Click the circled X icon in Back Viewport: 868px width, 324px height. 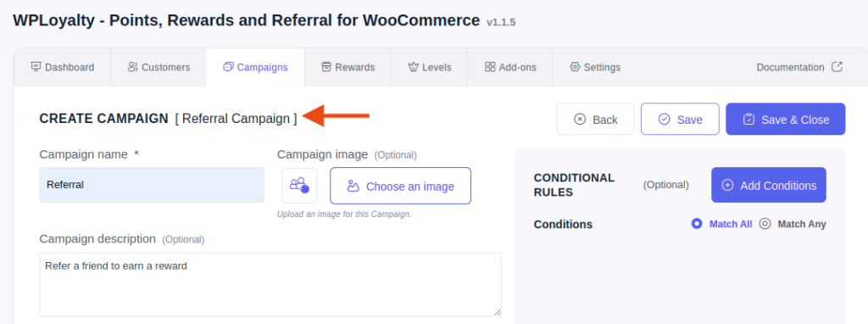point(580,119)
